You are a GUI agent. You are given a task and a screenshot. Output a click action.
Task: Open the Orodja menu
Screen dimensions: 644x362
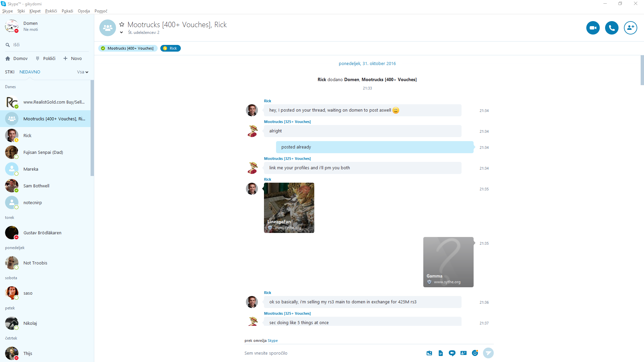(84, 11)
